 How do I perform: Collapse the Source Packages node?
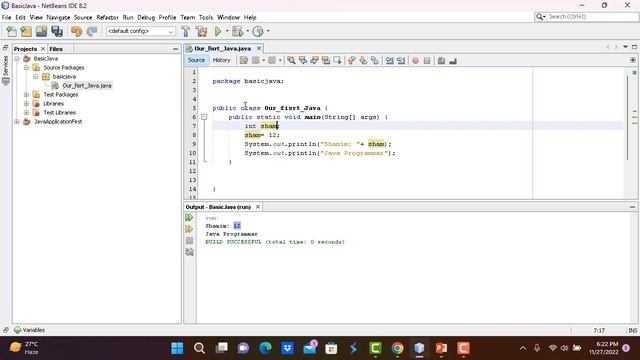click(x=27, y=68)
